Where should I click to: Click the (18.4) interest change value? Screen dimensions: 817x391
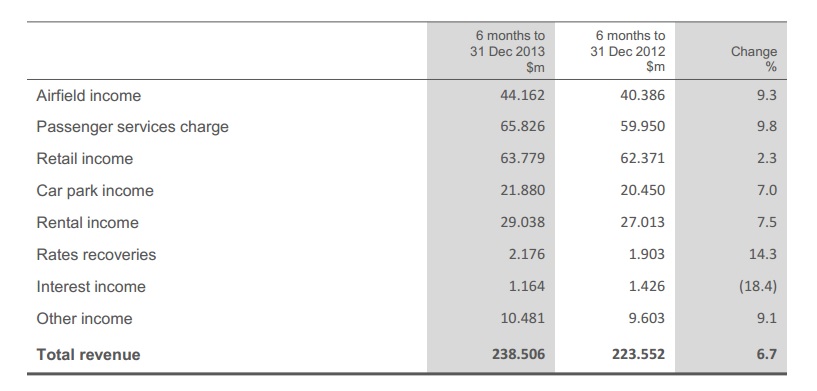(758, 286)
